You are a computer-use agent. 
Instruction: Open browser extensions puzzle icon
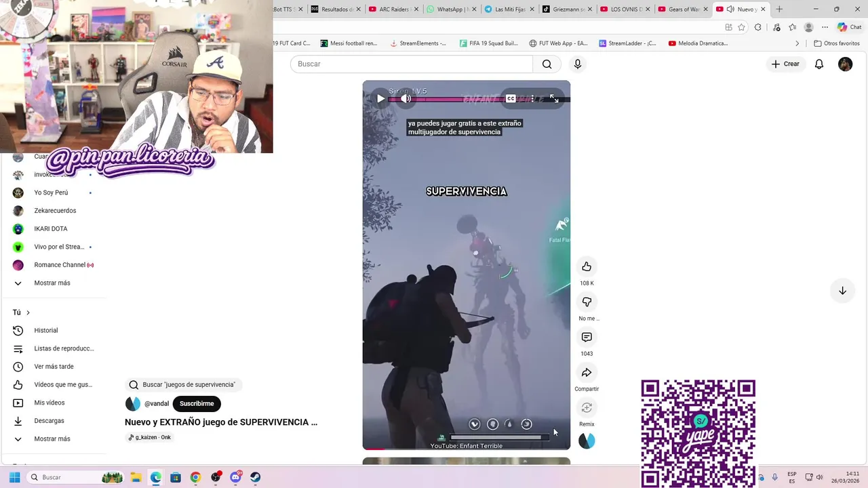(758, 27)
